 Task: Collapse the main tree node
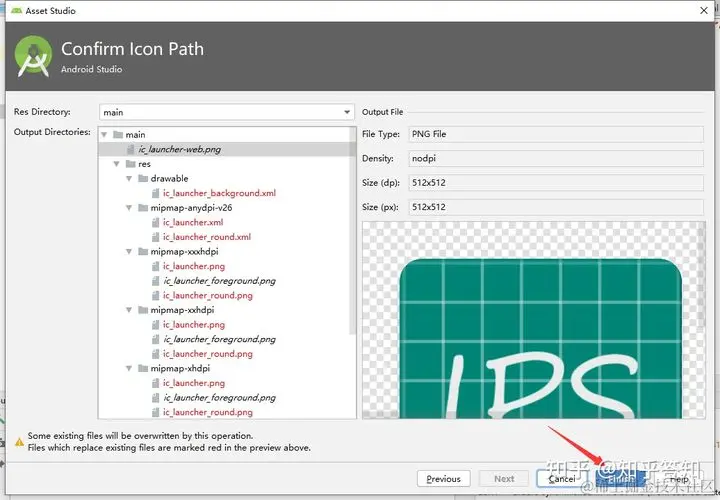(104, 135)
